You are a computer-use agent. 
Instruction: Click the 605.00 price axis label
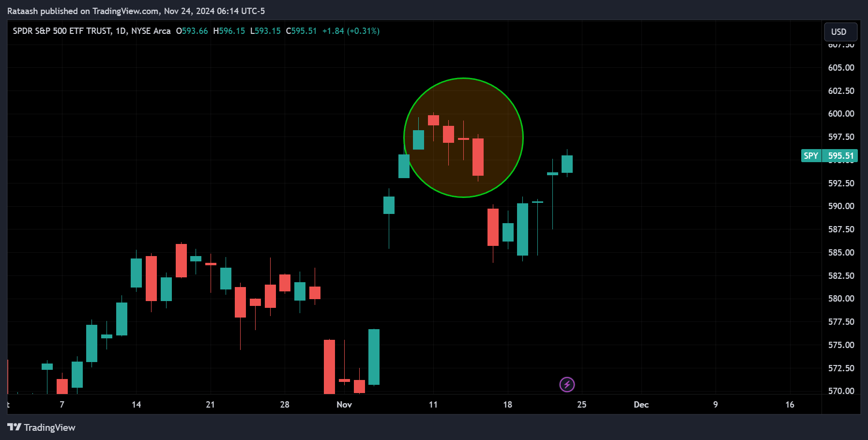[x=841, y=68]
